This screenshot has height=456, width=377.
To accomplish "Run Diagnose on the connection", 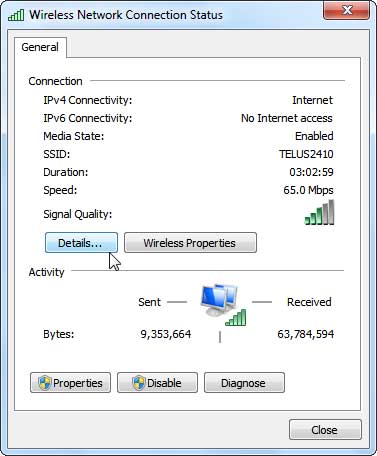I will click(244, 383).
